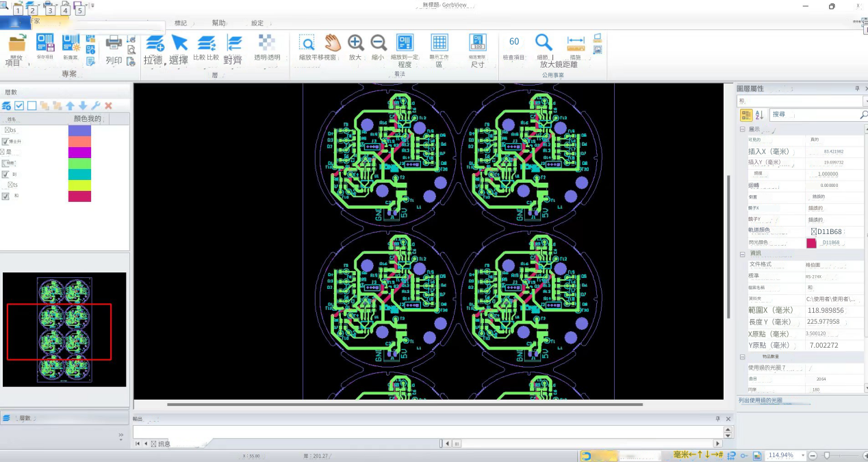
Task: Toggle visibility checkbox of 博士升 layer
Action: pyautogui.click(x=5, y=141)
